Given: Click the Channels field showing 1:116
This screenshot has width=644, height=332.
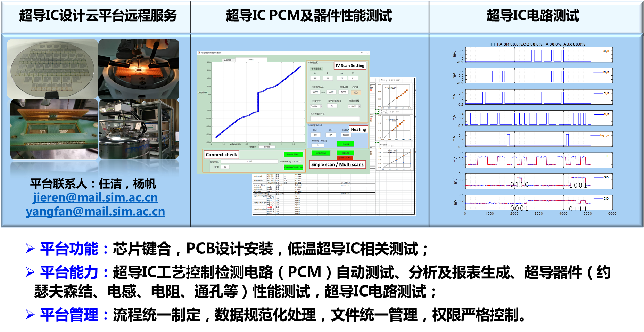Looking at the screenshot, I should coord(249,162).
